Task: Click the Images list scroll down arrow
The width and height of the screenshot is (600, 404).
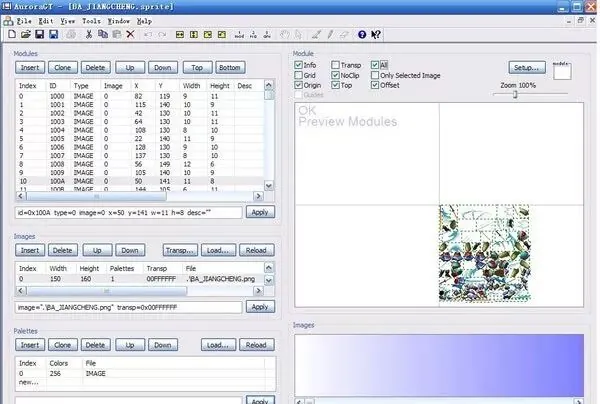Action: click(269, 280)
